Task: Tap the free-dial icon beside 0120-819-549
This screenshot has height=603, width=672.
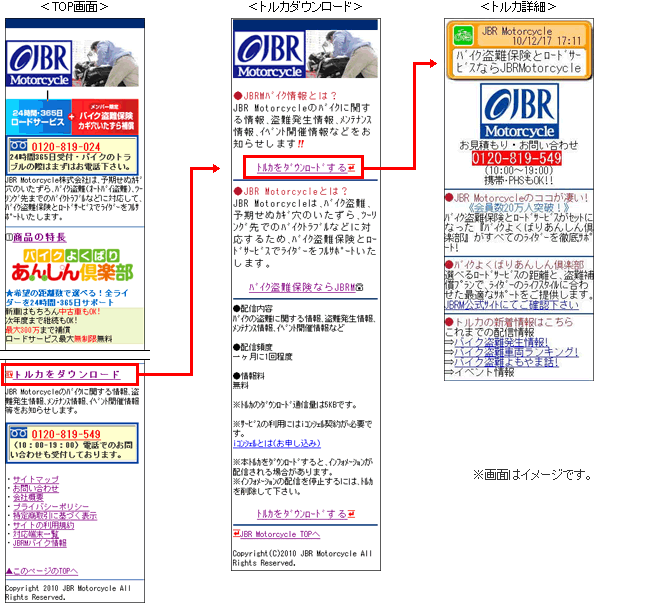Action: pyautogui.click(x=18, y=432)
